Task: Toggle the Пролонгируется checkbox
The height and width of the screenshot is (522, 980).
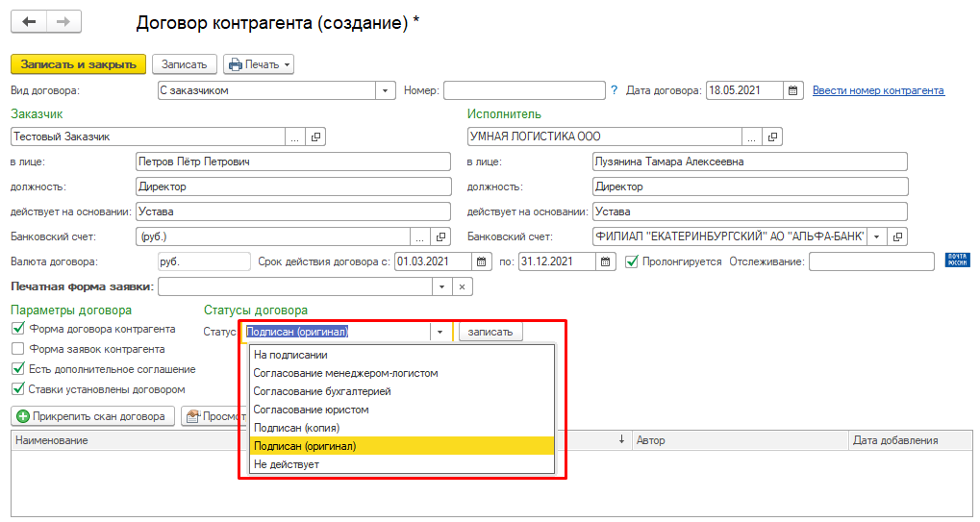Action: [632, 261]
